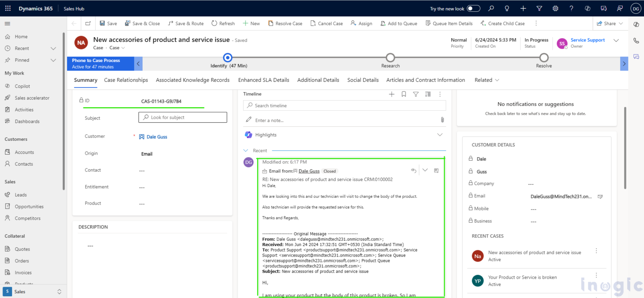
Task: Switch to the Case Relationships tab
Action: click(126, 80)
